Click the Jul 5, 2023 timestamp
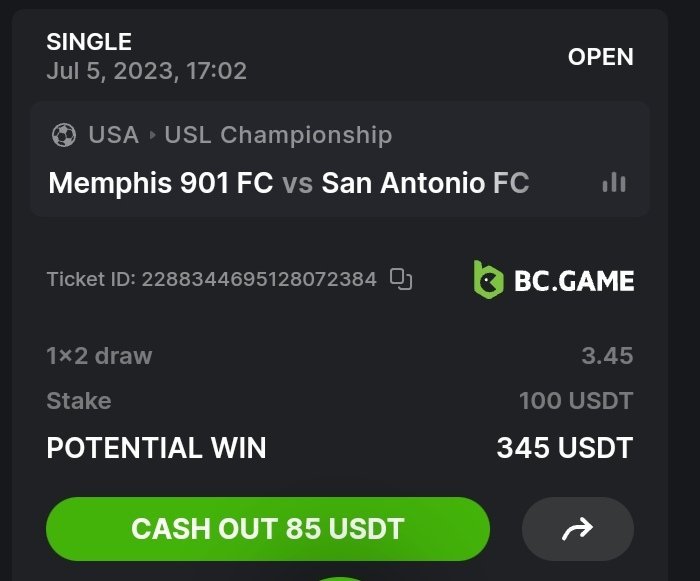Screen dimensions: 700x581 [146, 71]
